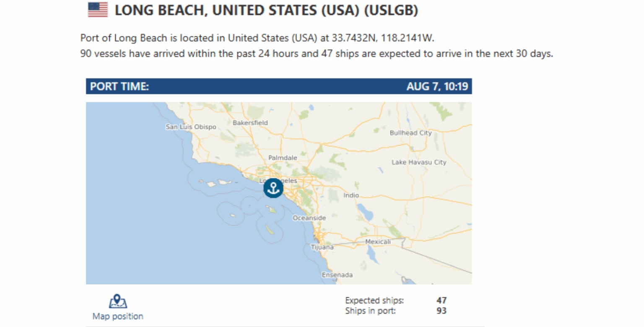
Task: Click Palmdale on the map
Action: click(283, 158)
